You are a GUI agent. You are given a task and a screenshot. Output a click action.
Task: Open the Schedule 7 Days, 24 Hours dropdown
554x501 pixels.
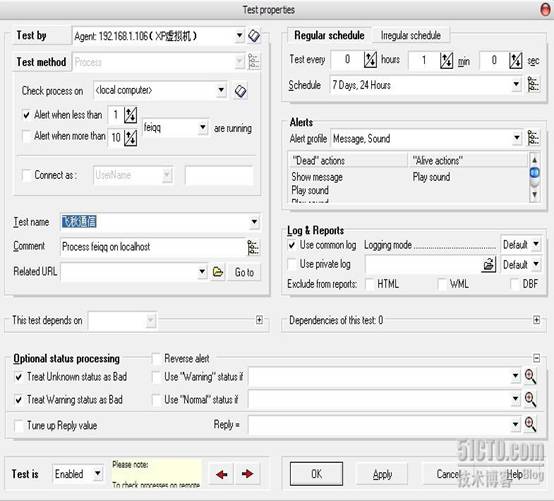(516, 84)
